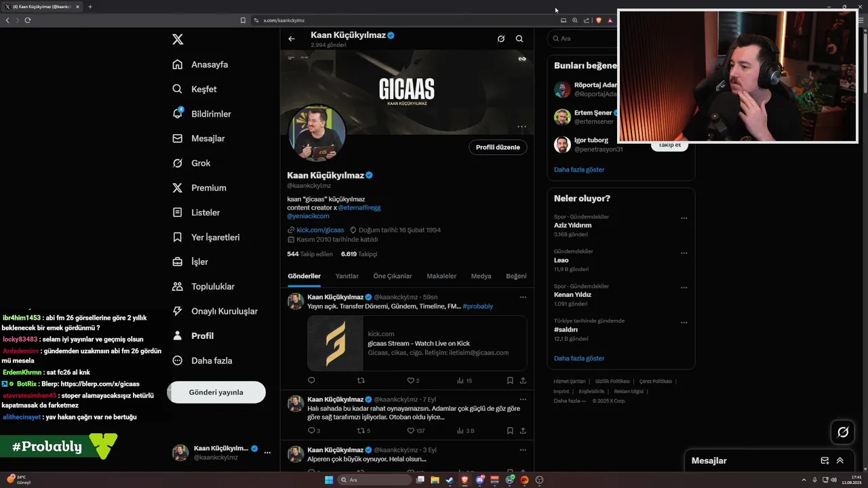Compose new message in Mesajlar drawer
This screenshot has width=868, height=488.
[x=825, y=460]
